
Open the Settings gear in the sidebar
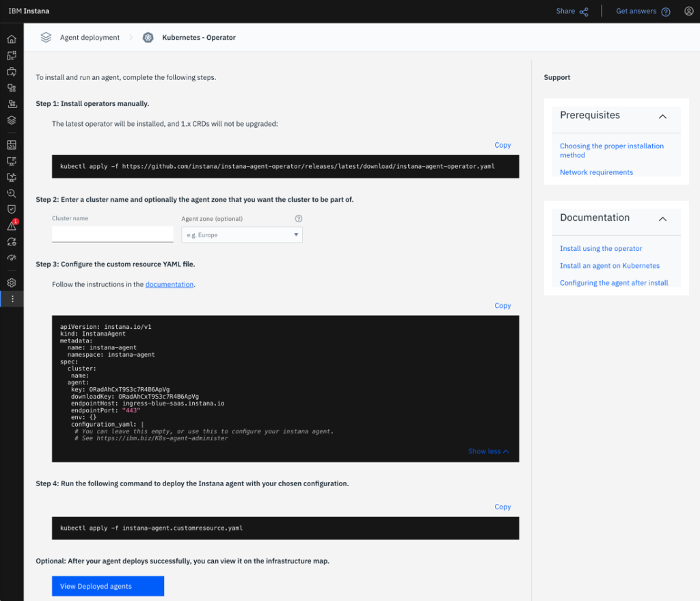click(x=11, y=282)
